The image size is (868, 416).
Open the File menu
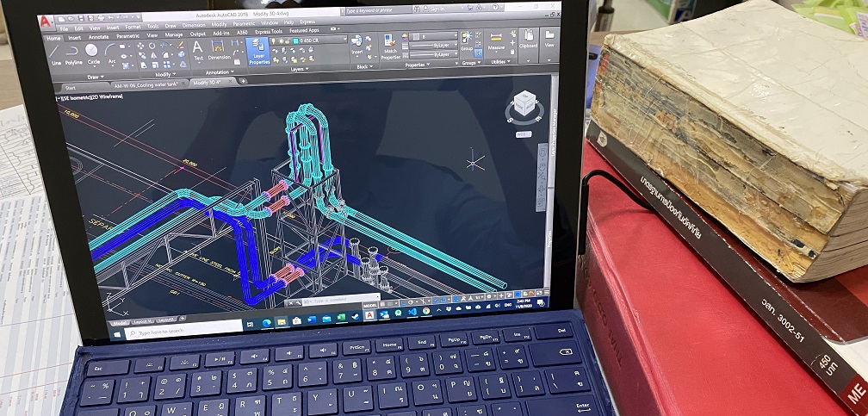[x=65, y=28]
